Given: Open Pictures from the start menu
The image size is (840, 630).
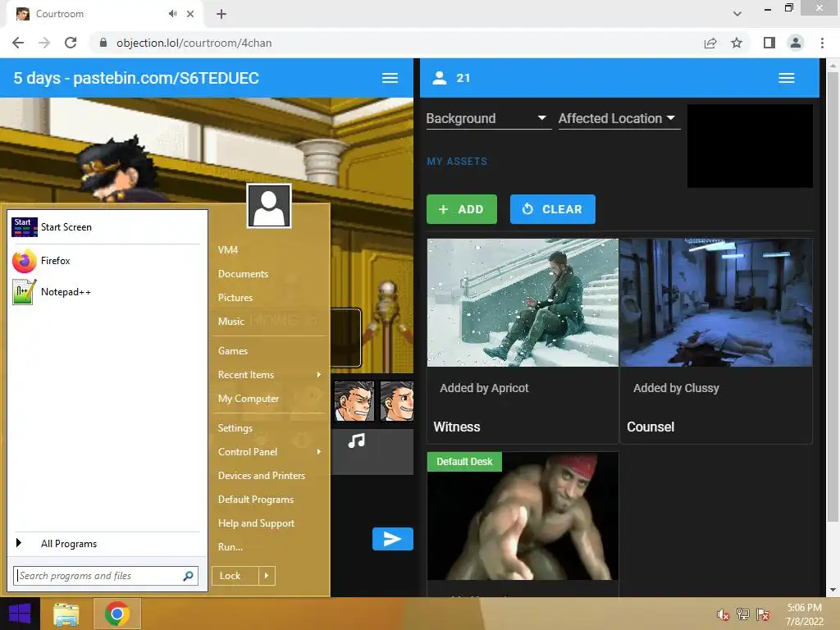Looking at the screenshot, I should (x=235, y=298).
